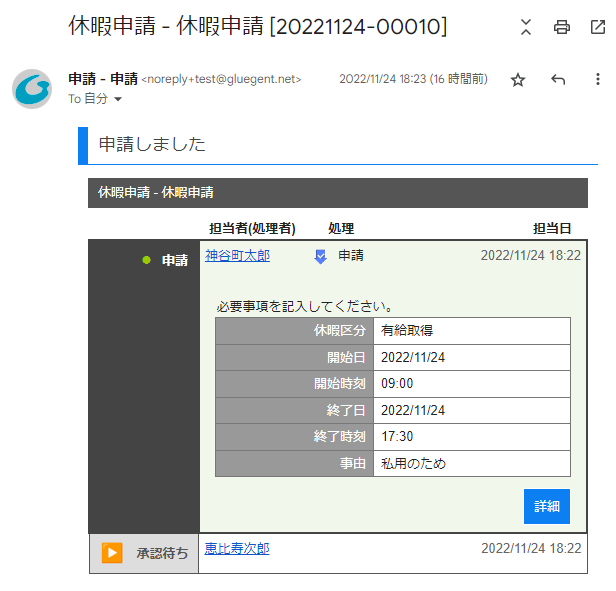Click the 申請 row date 2022/11/24 18:22
This screenshot has width=616, height=591.
(531, 255)
